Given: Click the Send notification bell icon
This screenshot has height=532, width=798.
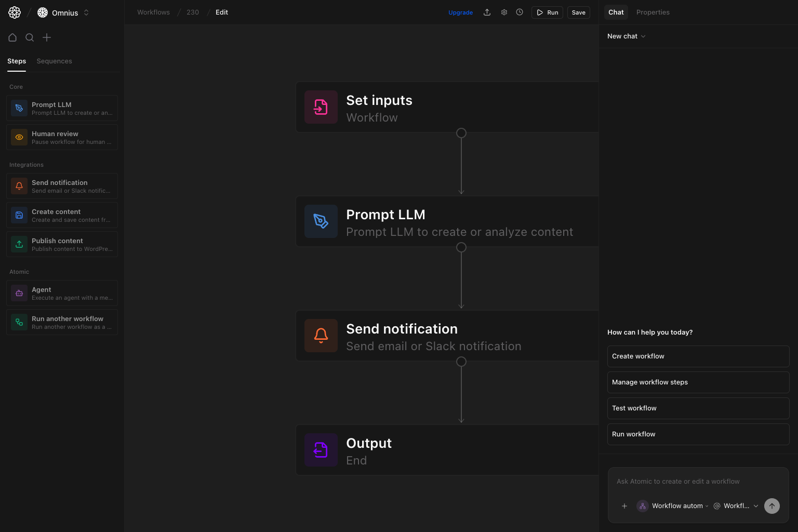Looking at the screenshot, I should click(x=19, y=186).
